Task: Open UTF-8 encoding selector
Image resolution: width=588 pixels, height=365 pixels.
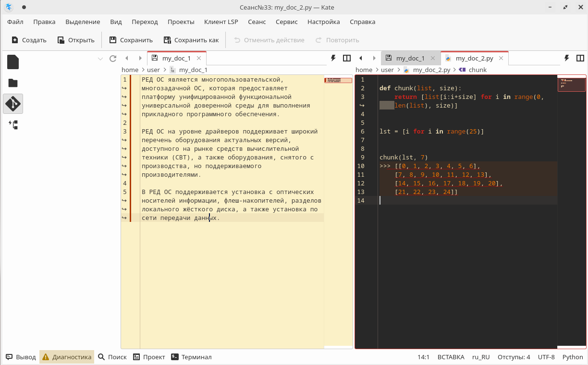Action: [546, 357]
